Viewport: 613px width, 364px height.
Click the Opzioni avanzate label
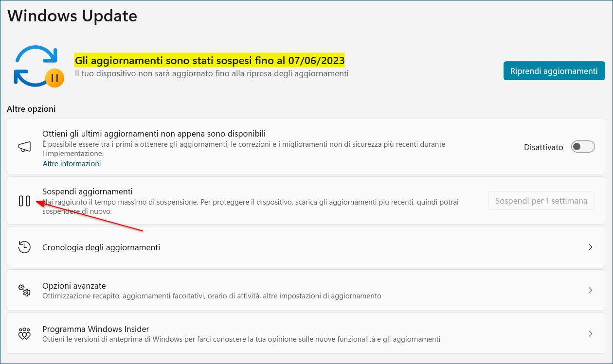coord(74,286)
